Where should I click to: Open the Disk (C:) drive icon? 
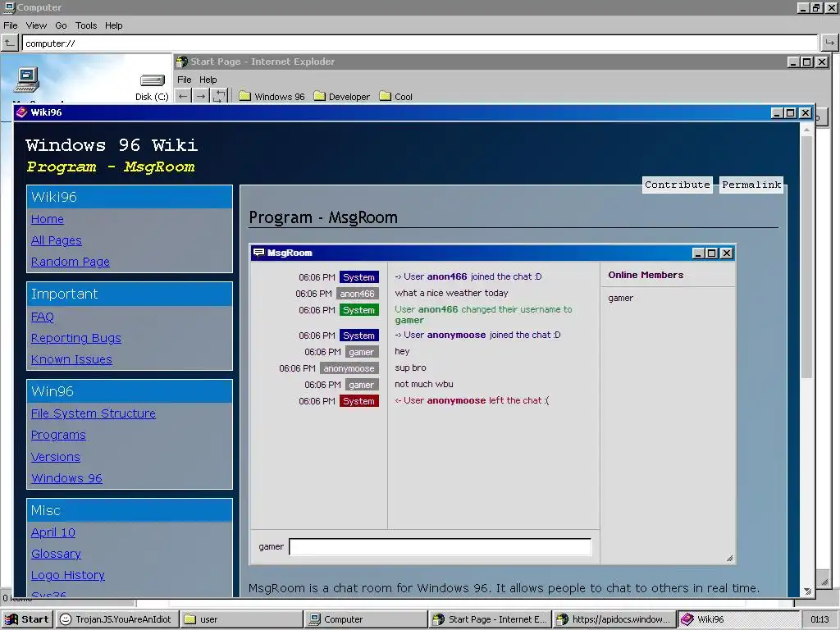(x=152, y=87)
